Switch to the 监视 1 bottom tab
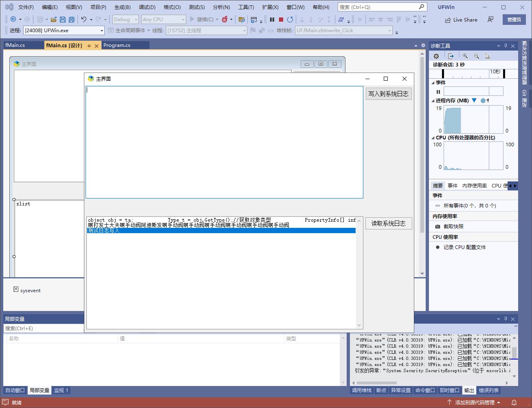Viewport: 532px width, 408px height. click(x=61, y=390)
